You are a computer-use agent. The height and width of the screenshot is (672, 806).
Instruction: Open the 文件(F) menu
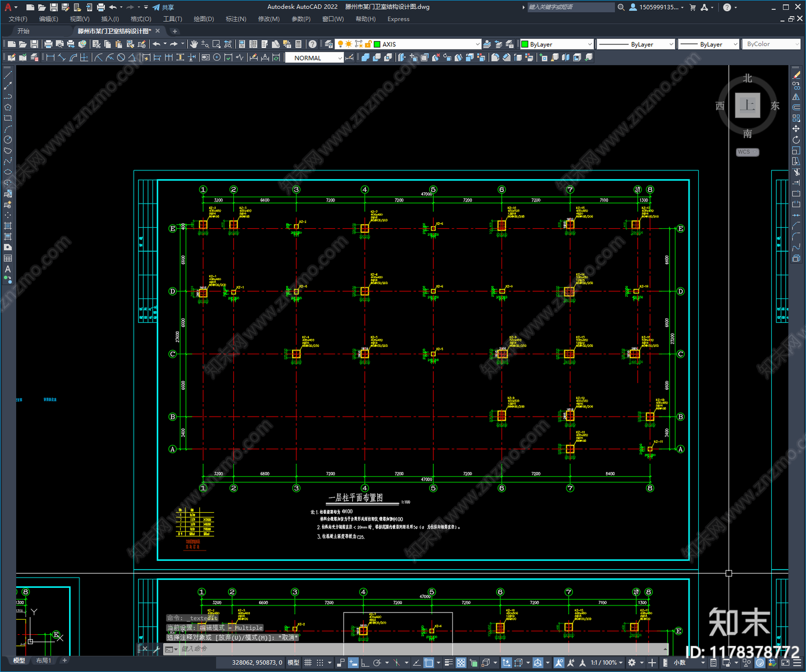click(x=18, y=19)
